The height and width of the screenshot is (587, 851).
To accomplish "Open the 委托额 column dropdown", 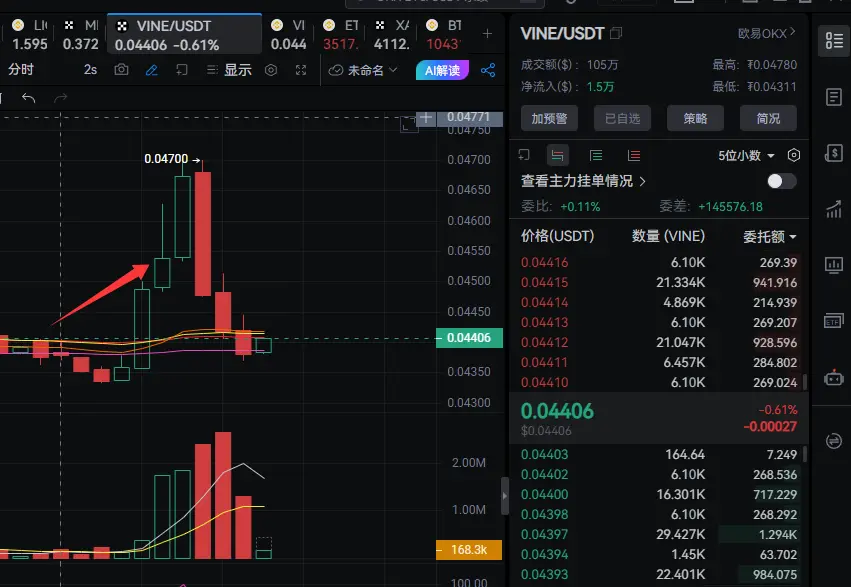I will click(770, 237).
